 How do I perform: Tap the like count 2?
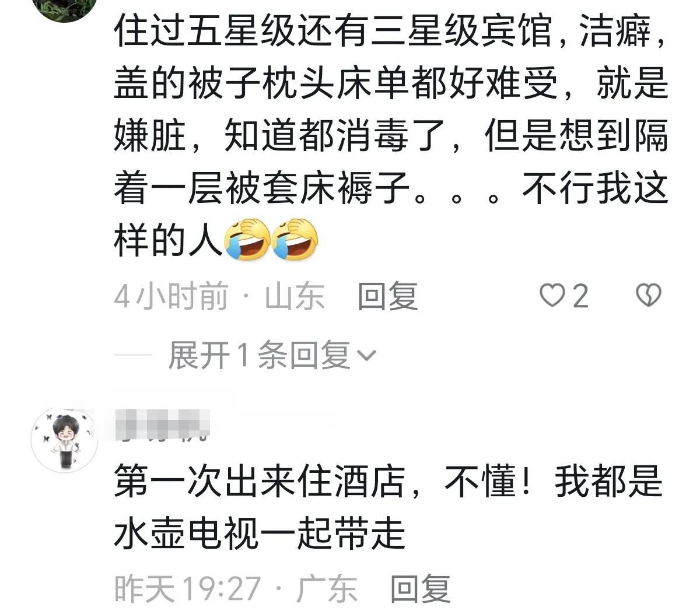579,296
